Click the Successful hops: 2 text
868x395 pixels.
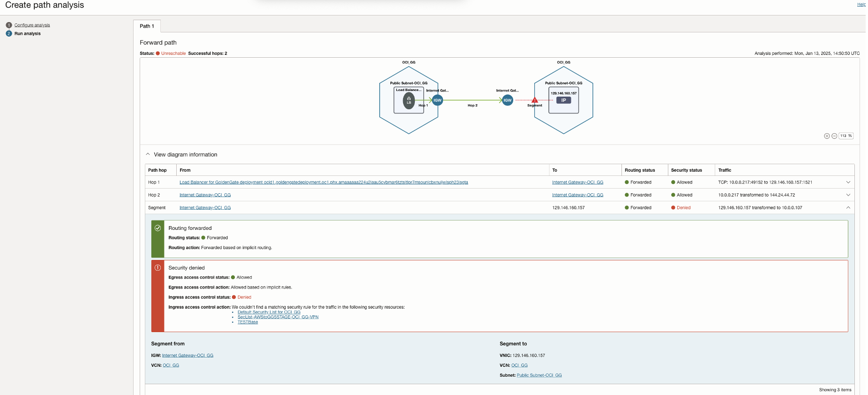(x=208, y=53)
